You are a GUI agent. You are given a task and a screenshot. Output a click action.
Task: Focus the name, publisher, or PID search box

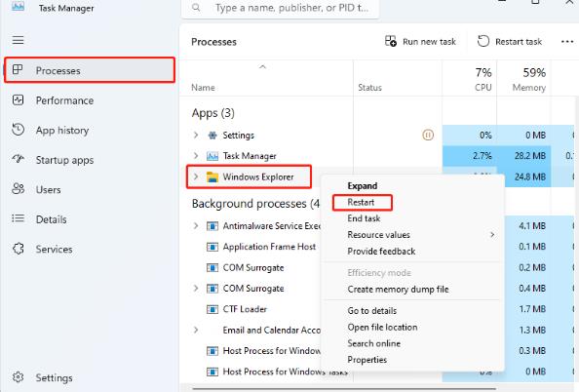[x=280, y=8]
